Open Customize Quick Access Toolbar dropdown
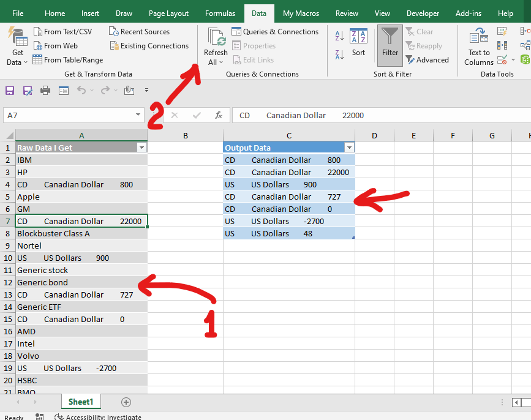The width and height of the screenshot is (531, 420). coord(146,90)
